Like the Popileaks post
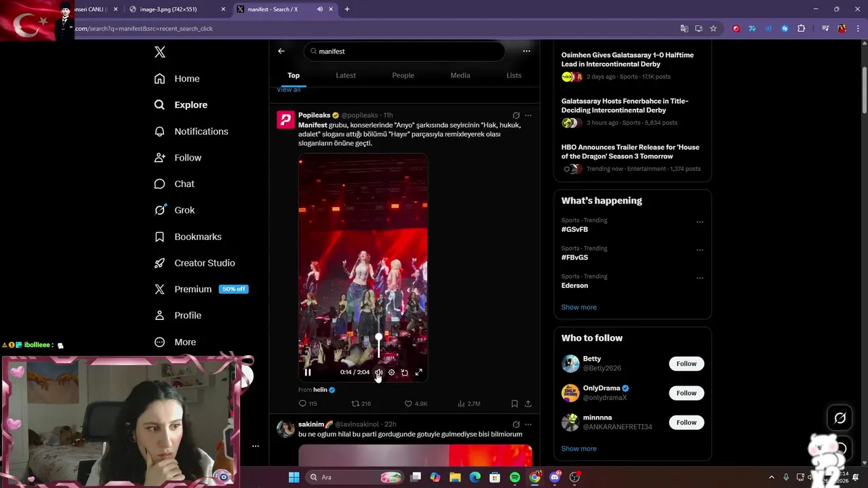The image size is (868, 488). (x=416, y=403)
